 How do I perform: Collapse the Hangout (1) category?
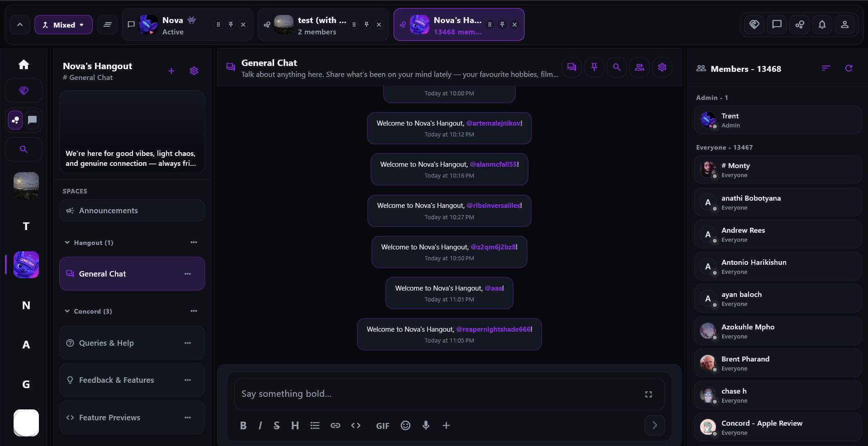click(67, 243)
